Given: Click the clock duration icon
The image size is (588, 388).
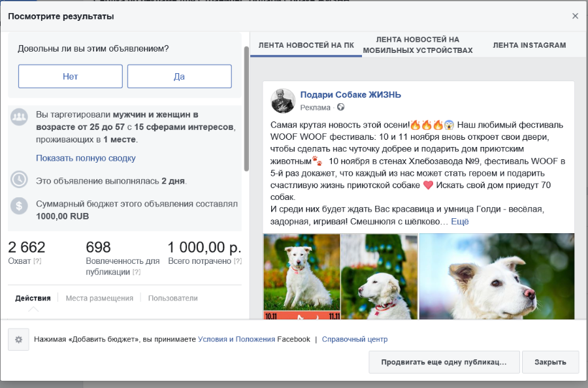Looking at the screenshot, I should click(x=19, y=180).
